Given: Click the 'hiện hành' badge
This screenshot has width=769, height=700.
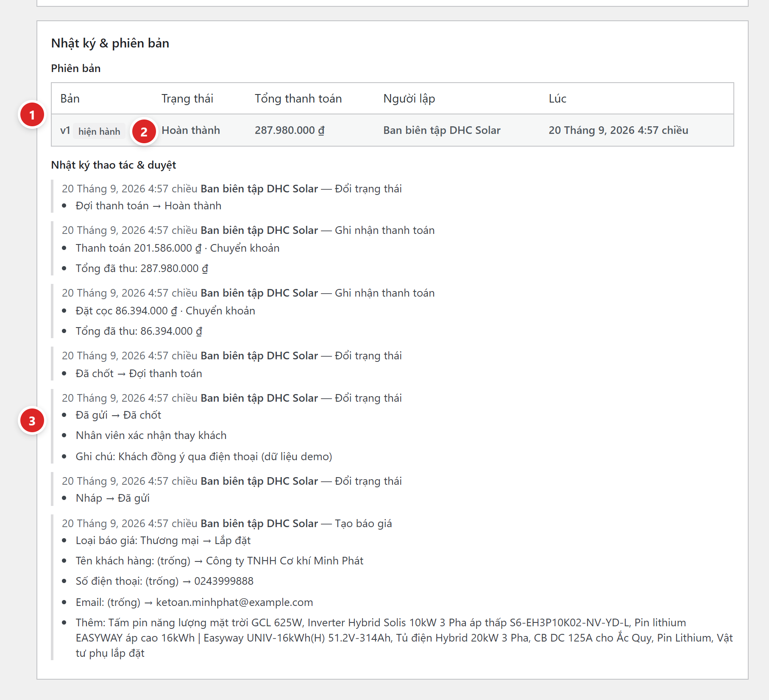Looking at the screenshot, I should (99, 131).
